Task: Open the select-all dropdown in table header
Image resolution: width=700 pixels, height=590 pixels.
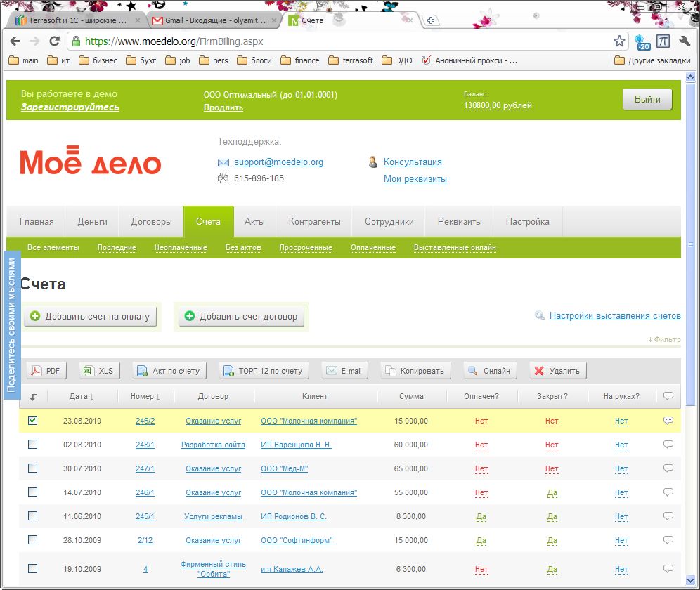Action: (x=34, y=397)
